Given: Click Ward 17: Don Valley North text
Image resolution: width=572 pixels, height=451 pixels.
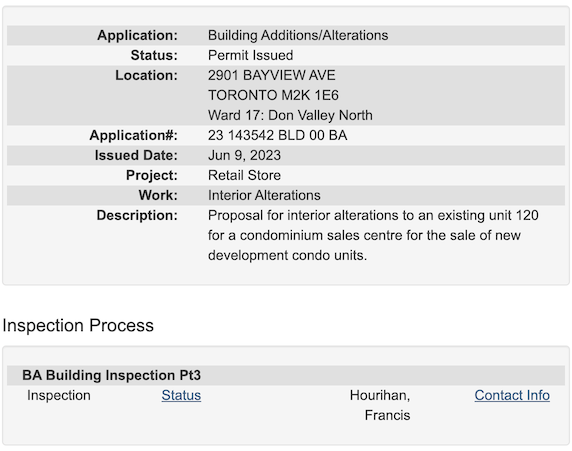Looking at the screenshot, I should (290, 116).
